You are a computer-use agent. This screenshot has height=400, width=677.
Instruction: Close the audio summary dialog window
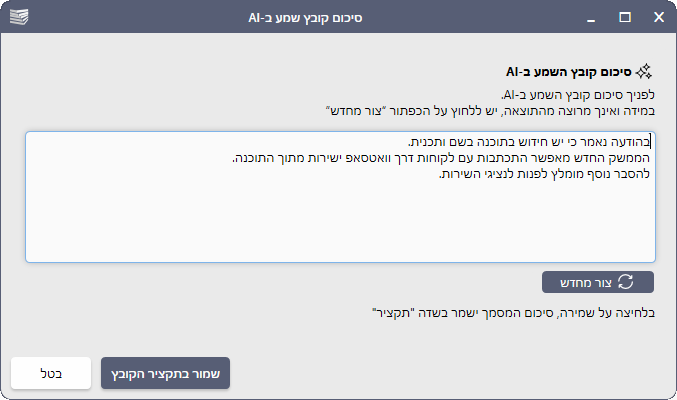(657, 17)
